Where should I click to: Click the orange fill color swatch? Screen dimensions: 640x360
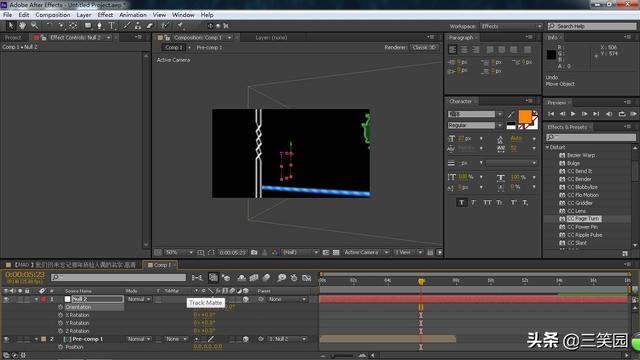525,117
